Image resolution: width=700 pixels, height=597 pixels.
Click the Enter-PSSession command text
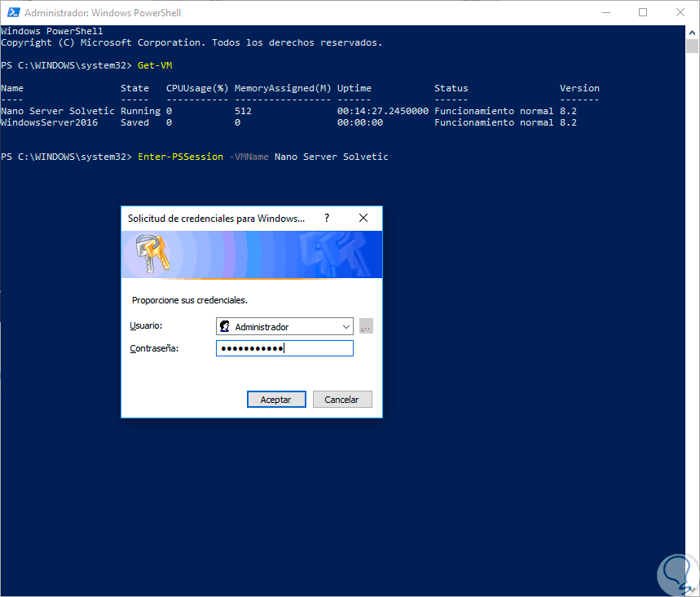click(180, 157)
